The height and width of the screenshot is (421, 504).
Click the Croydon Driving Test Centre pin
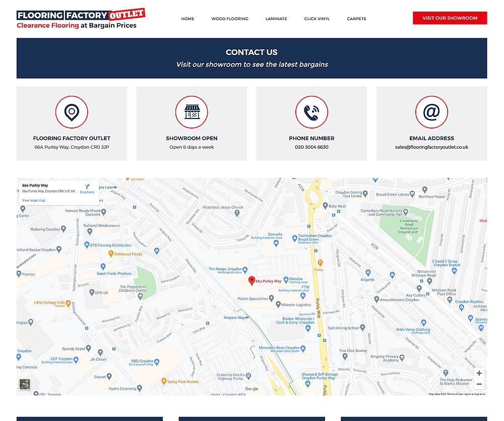click(x=365, y=194)
